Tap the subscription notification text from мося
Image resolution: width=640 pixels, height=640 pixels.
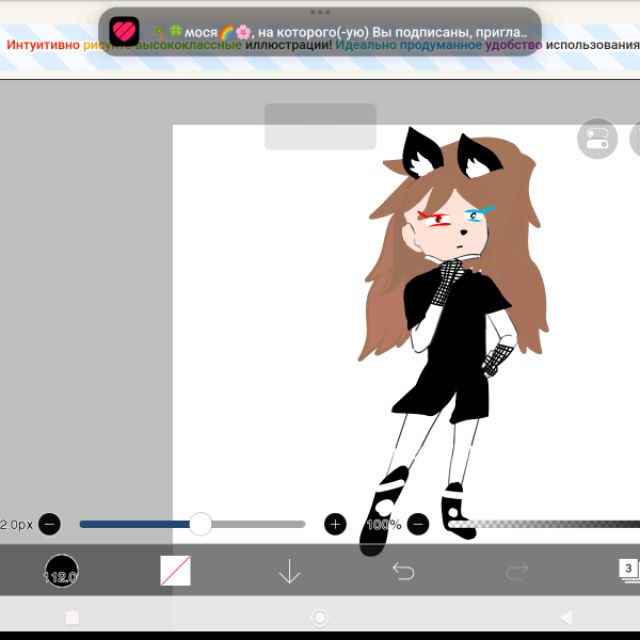pyautogui.click(x=340, y=32)
